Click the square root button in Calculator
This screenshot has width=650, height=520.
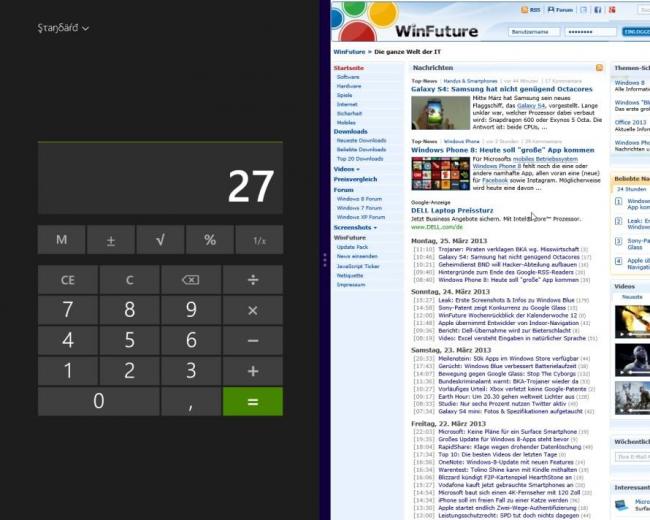point(160,240)
